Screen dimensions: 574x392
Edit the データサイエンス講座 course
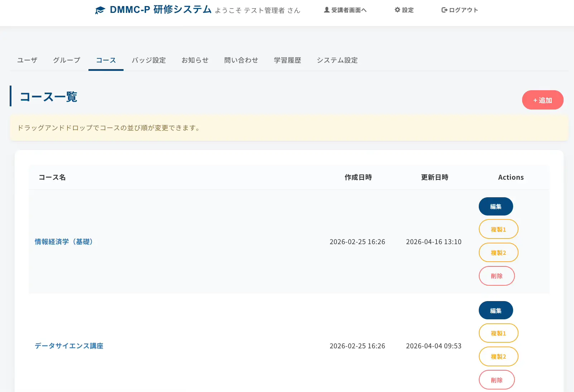(x=496, y=310)
